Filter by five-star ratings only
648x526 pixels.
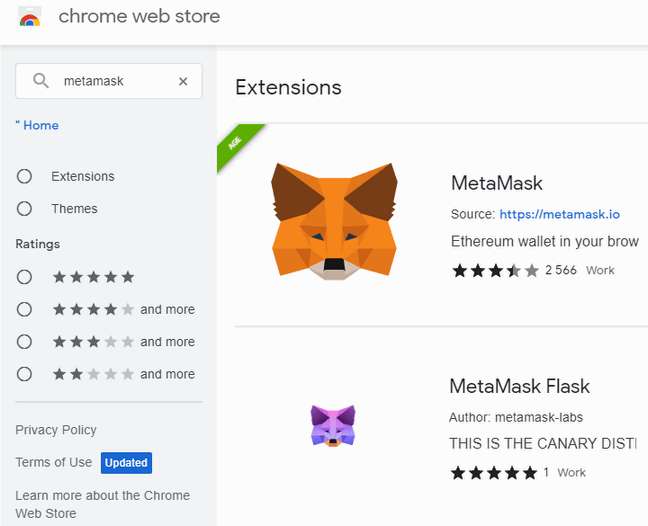click(x=25, y=277)
